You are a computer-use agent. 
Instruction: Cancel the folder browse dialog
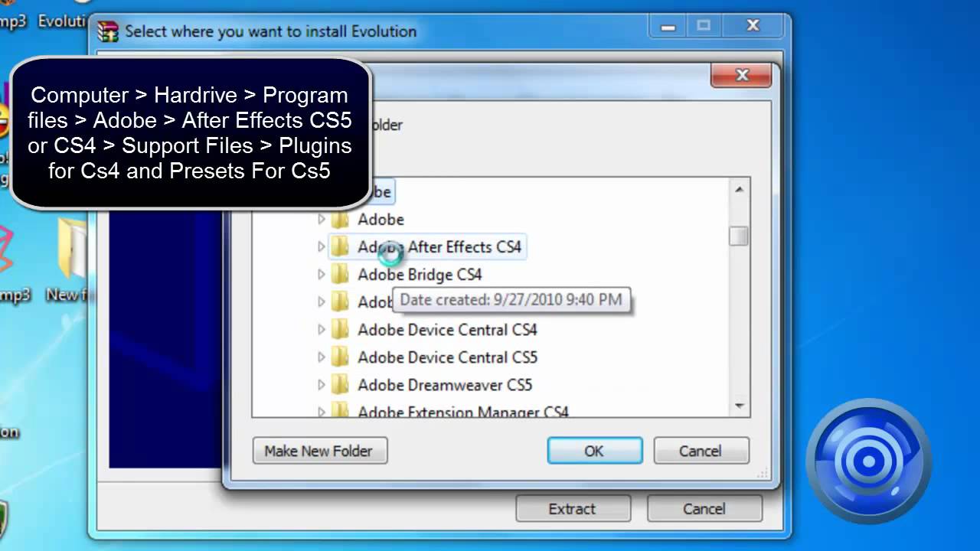tap(701, 451)
